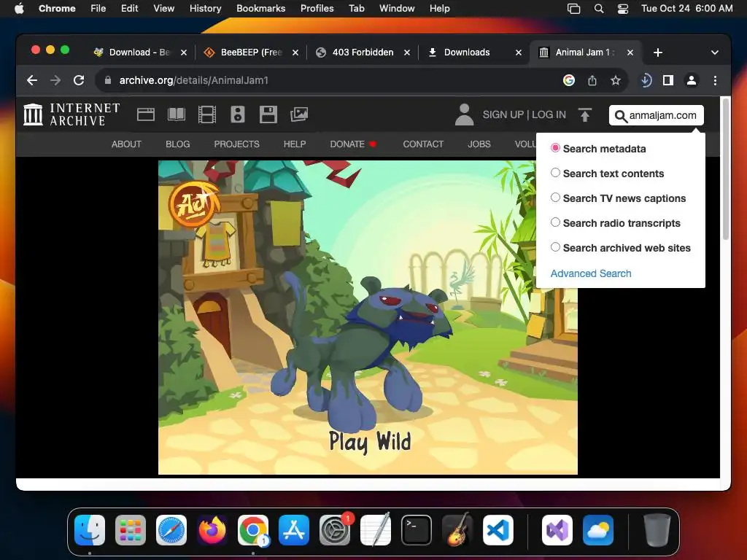Open the ABOUT page link
Screen dimensions: 747x560
click(x=126, y=144)
